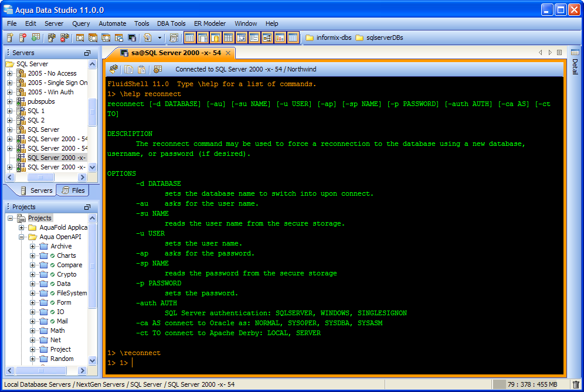This screenshot has width=584, height=392.
Task: Toggle the highlighted form list view button
Action: click(254, 38)
